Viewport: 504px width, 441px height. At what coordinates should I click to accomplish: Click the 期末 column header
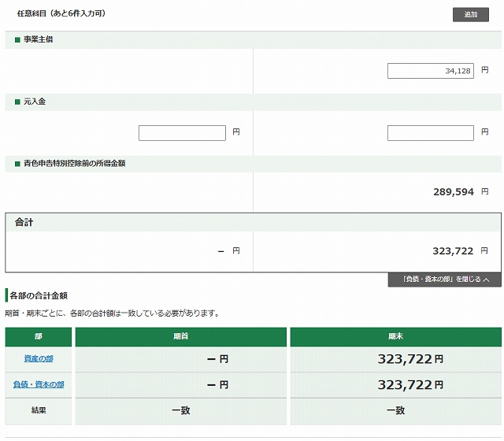click(395, 336)
